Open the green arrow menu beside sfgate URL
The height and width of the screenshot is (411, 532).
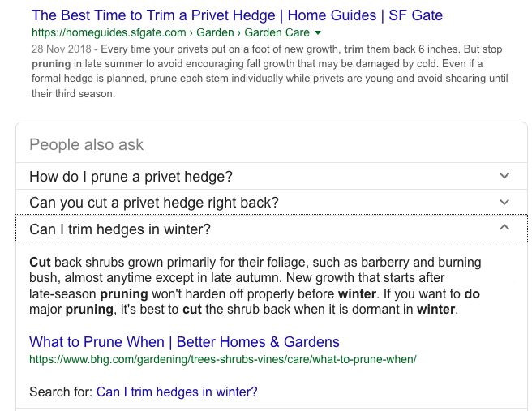318,32
